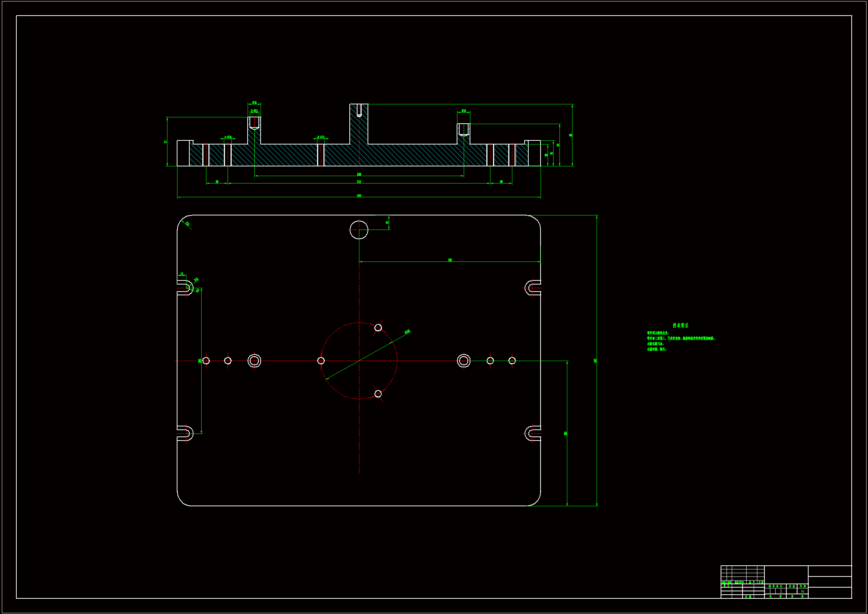Select the leftmost small hole on horizontal centerline

206,361
